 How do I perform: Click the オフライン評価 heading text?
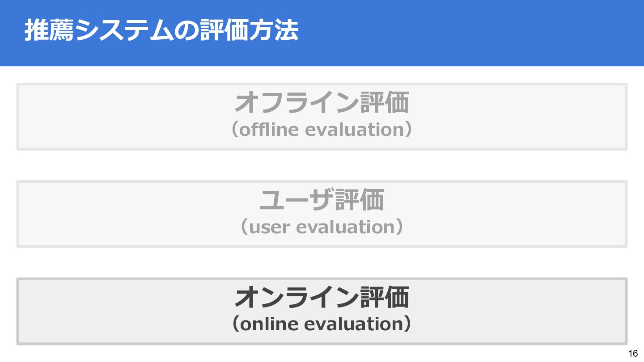[322, 103]
